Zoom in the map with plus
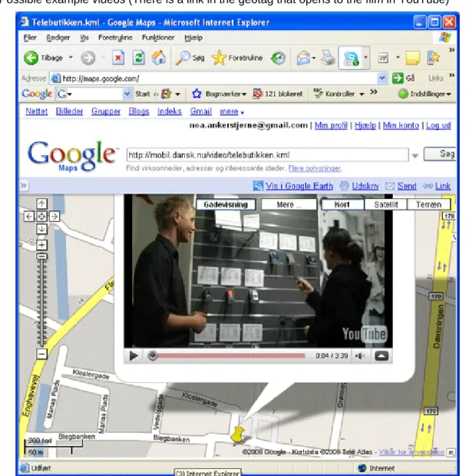Viewport: 466px width, 476px height. (42, 245)
